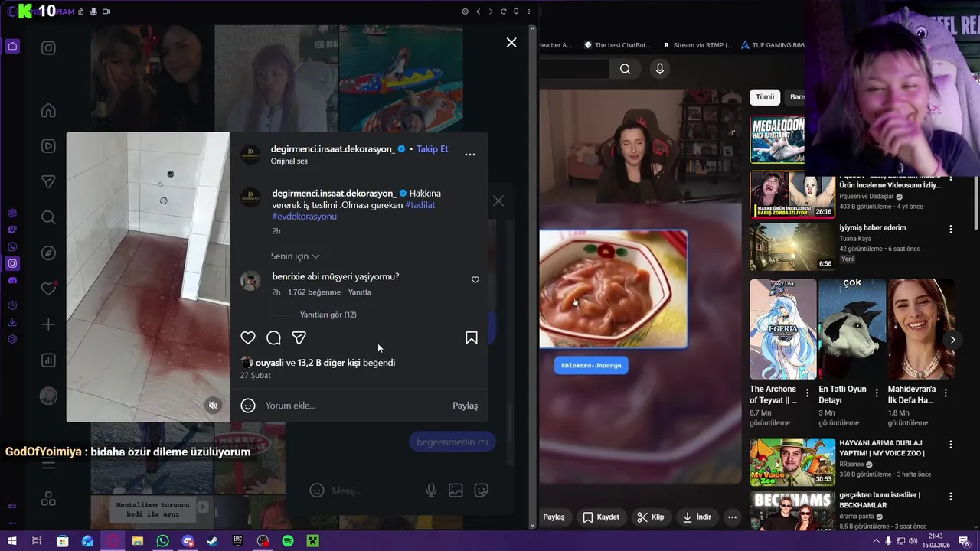The width and height of the screenshot is (980, 551).
Task: Close the Instagram post overlay
Action: [x=511, y=43]
